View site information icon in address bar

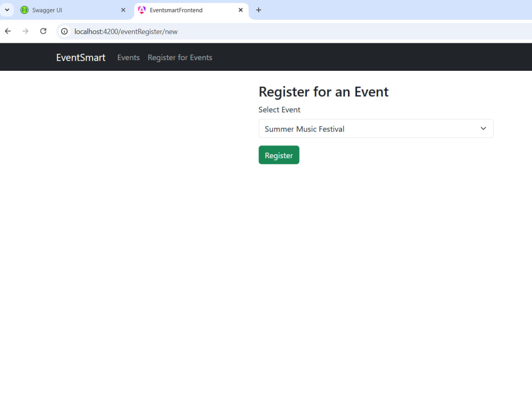(x=64, y=31)
